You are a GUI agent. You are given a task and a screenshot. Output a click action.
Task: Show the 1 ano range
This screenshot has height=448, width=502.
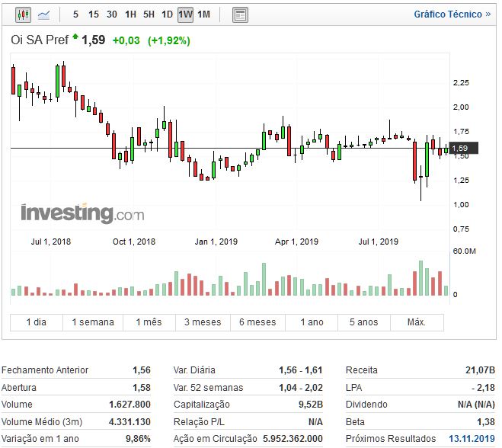(x=312, y=322)
